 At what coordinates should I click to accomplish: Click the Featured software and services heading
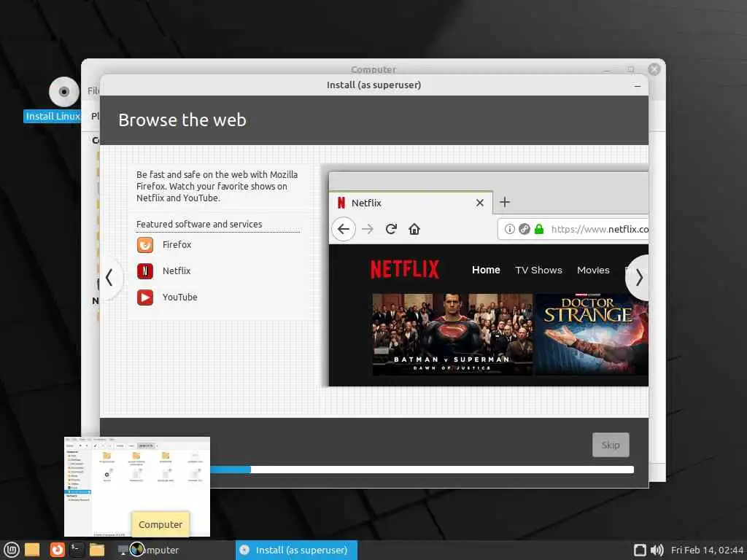pyautogui.click(x=199, y=224)
